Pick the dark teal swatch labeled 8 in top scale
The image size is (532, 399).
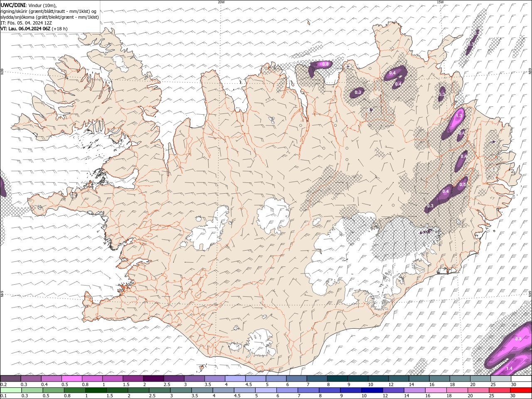coord(337,379)
